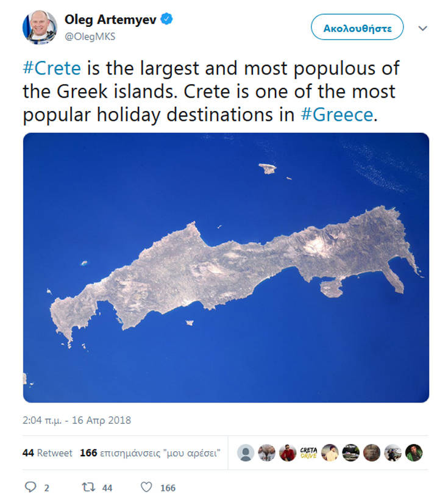This screenshot has width=448, height=497.
Task: Click the retweet arrows icon
Action: tap(87, 487)
